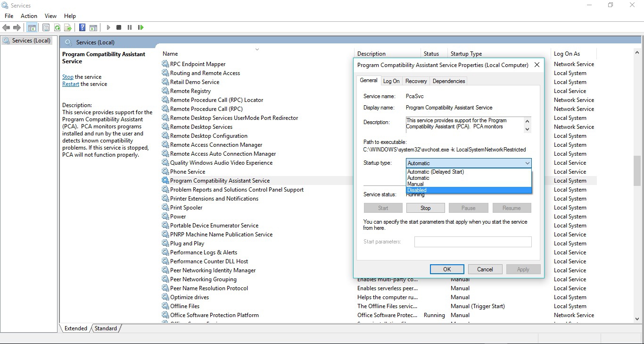Click the Startup Type column header

coord(499,54)
